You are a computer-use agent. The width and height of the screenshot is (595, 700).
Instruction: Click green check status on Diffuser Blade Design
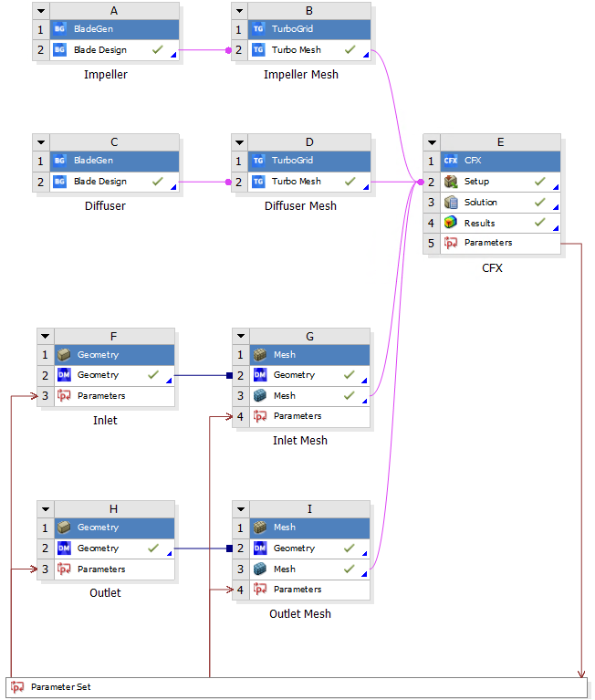click(158, 182)
